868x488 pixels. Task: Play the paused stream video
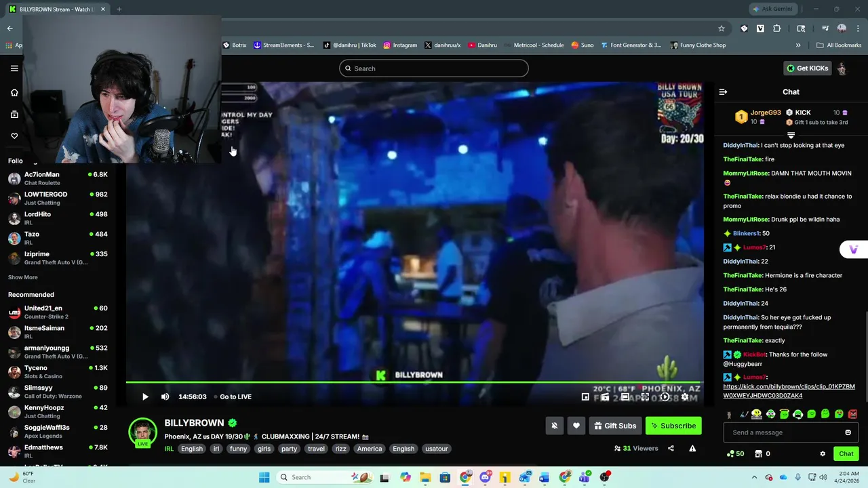click(x=144, y=396)
